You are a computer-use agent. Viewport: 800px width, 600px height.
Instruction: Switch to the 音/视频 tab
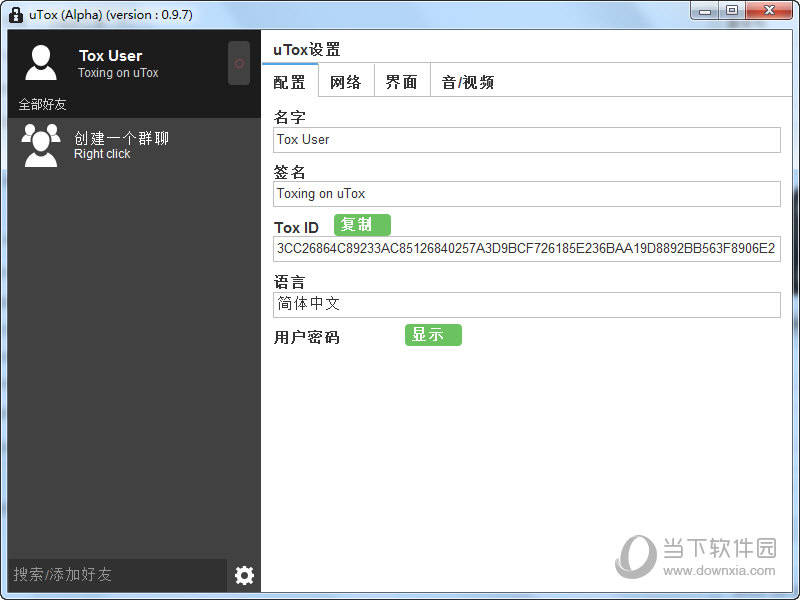[x=468, y=82]
